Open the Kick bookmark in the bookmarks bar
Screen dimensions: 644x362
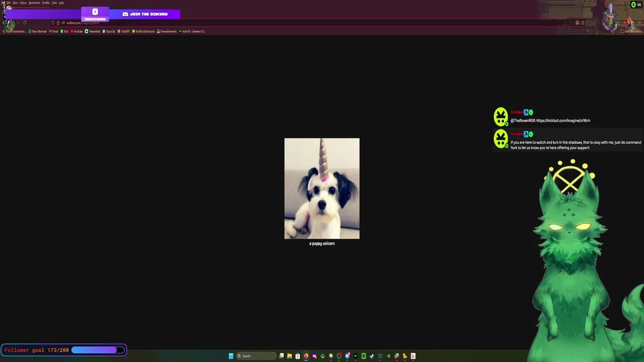click(65, 31)
